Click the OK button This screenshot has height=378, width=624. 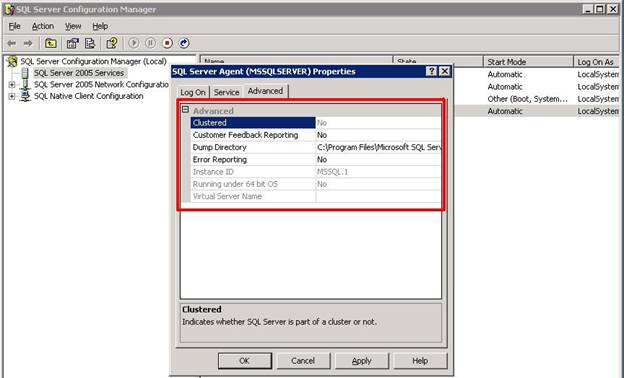point(245,361)
